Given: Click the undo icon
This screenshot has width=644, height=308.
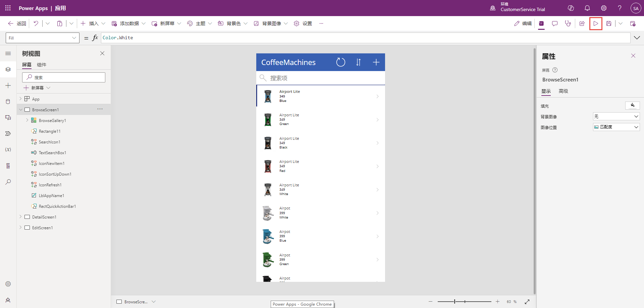Looking at the screenshot, I should pyautogui.click(x=36, y=23).
